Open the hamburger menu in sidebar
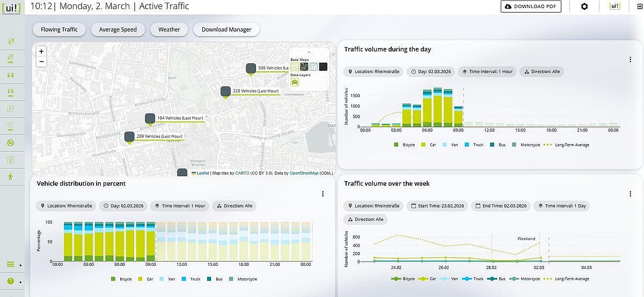 click(x=10, y=264)
